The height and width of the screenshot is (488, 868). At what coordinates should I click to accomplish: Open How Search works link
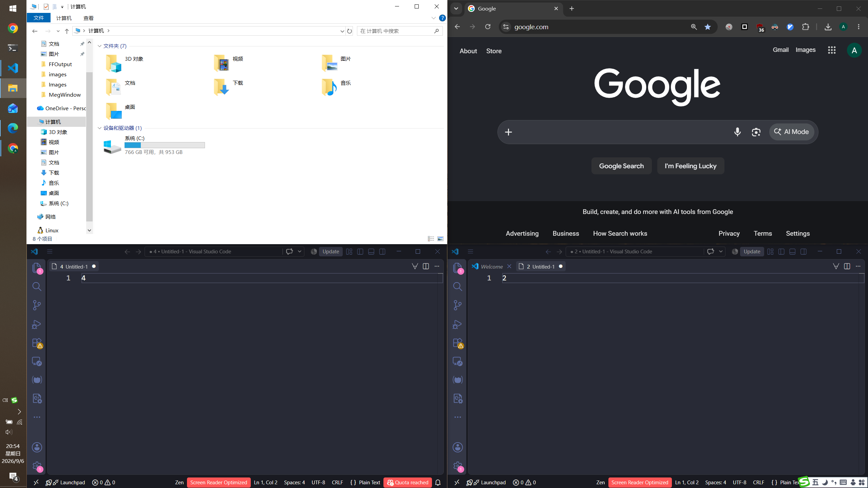[x=620, y=233]
